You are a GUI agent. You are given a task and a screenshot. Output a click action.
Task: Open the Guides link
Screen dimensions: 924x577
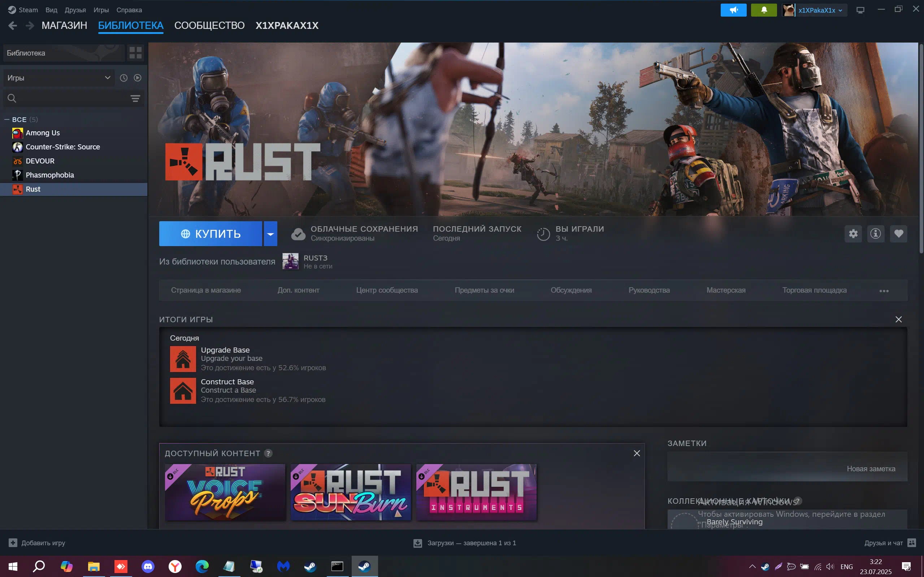[x=649, y=290]
